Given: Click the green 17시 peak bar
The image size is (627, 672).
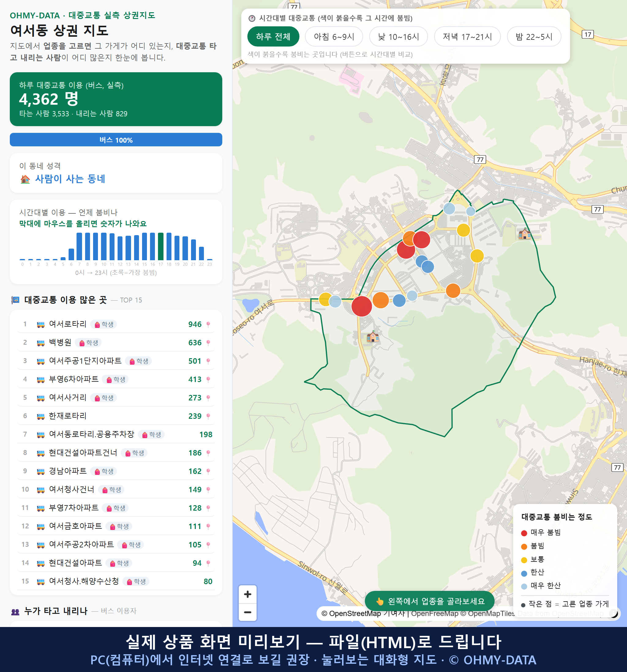Looking at the screenshot, I should [x=161, y=246].
